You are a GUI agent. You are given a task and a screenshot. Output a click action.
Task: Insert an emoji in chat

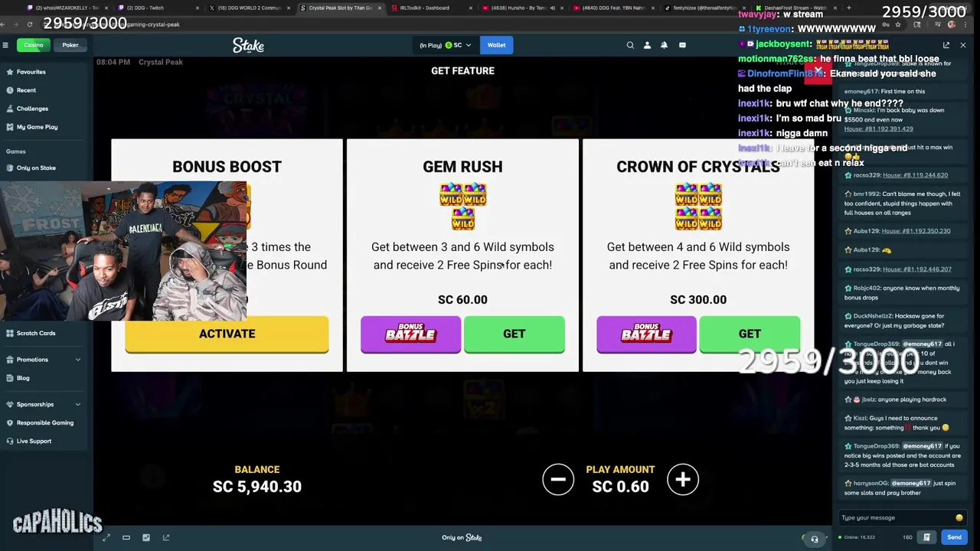[959, 517]
